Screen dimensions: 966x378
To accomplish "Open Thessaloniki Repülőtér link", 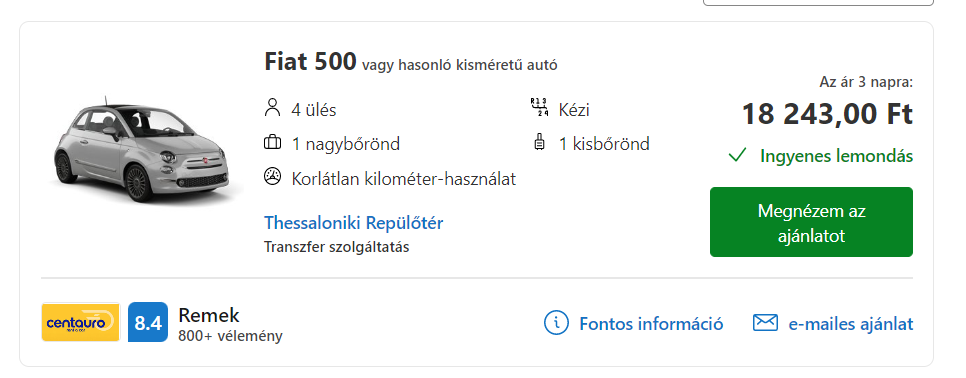I will (x=354, y=222).
